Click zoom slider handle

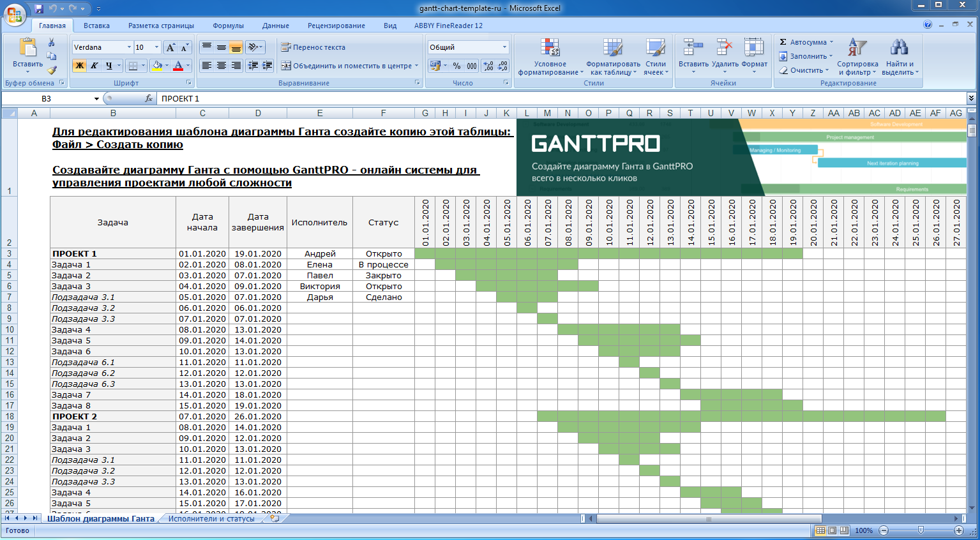[921, 530]
